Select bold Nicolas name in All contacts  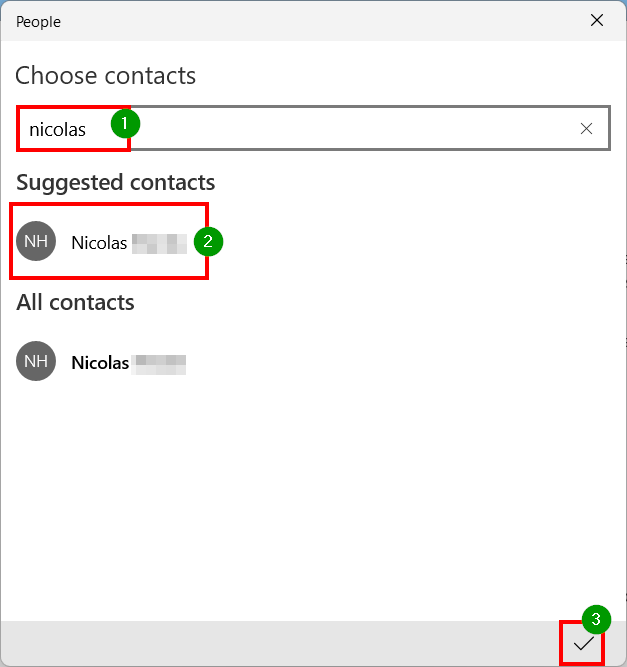(100, 363)
